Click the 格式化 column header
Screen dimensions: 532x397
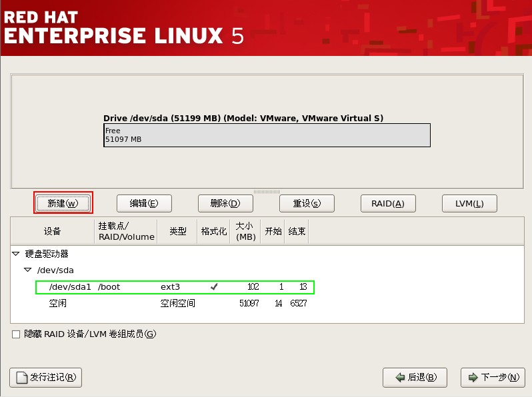point(214,231)
